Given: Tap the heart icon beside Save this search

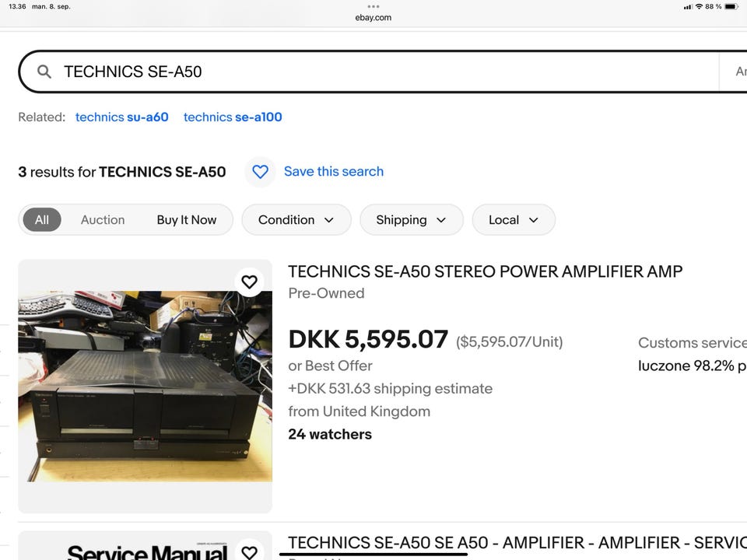Looking at the screenshot, I should pos(260,171).
